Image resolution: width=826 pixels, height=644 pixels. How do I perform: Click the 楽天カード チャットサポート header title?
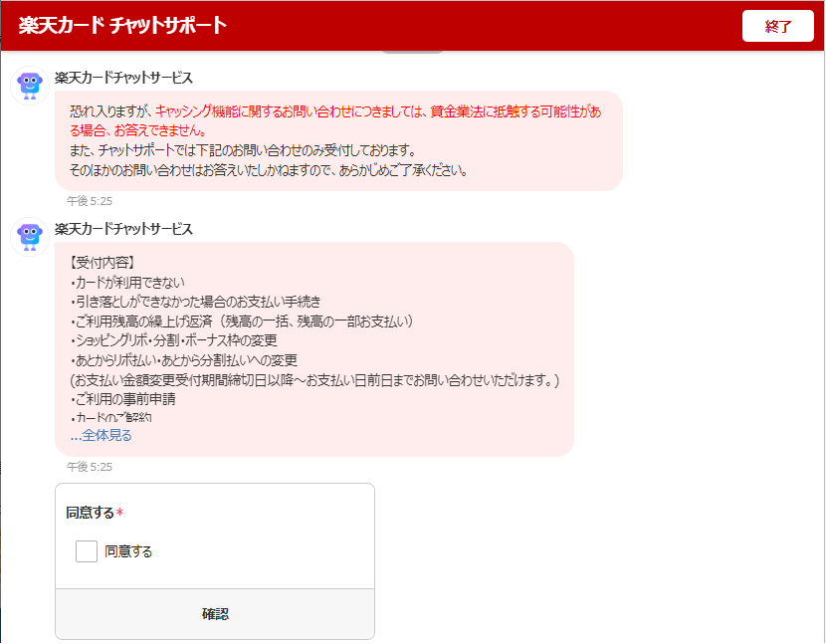click(122, 25)
